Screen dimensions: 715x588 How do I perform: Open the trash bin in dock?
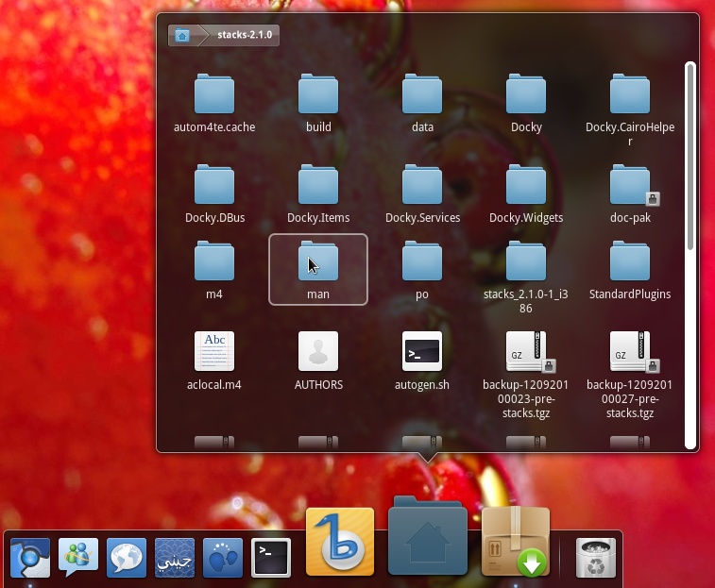(x=596, y=558)
